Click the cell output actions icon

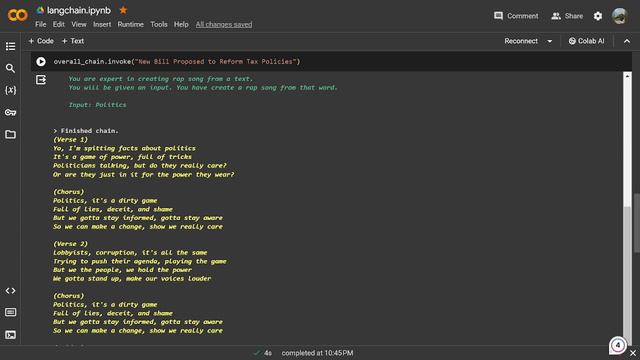[x=41, y=80]
